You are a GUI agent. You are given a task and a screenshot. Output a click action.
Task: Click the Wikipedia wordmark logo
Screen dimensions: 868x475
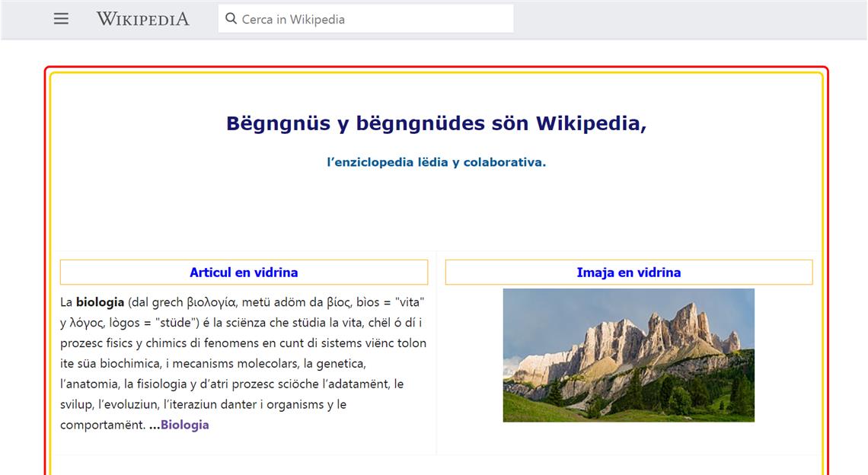142,19
